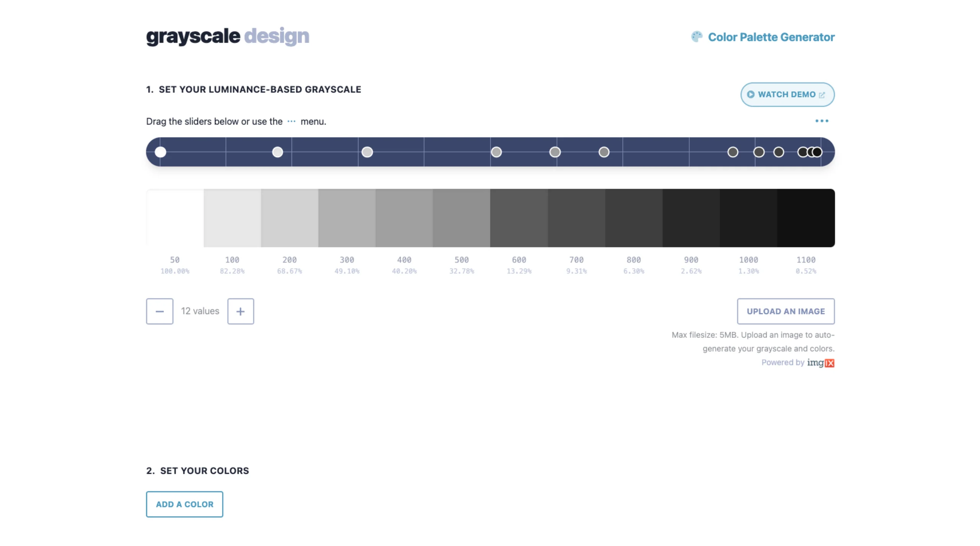Click the white 50 color swatch
980x546 pixels.
175,218
